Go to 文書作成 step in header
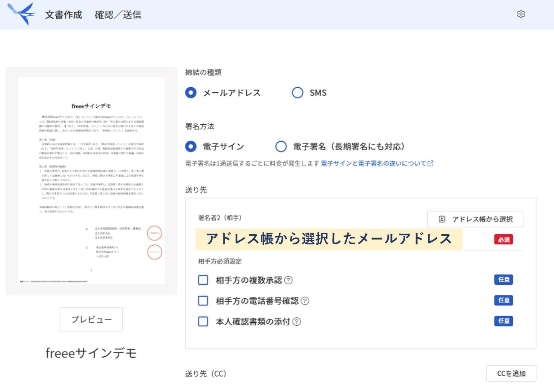554x392 pixels. pyautogui.click(x=63, y=14)
